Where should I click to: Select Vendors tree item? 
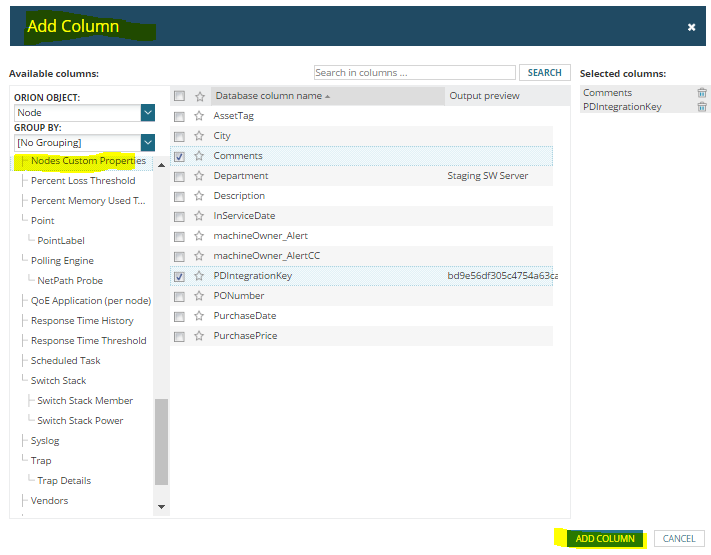tap(49, 501)
